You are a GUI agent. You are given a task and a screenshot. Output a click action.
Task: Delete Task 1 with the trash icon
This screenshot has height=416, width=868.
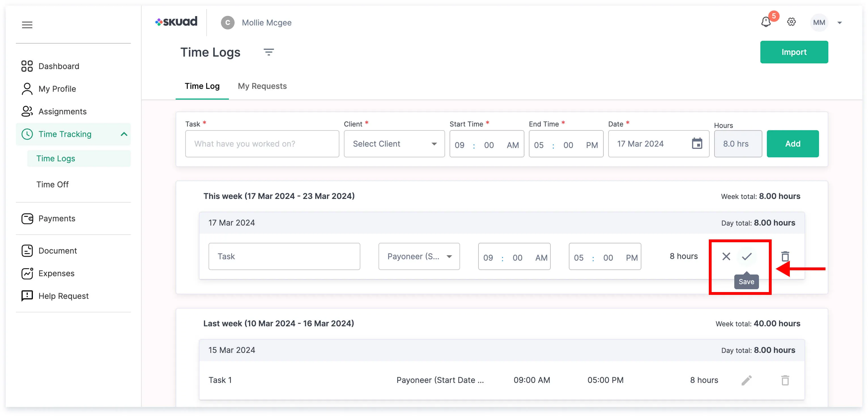(x=785, y=380)
